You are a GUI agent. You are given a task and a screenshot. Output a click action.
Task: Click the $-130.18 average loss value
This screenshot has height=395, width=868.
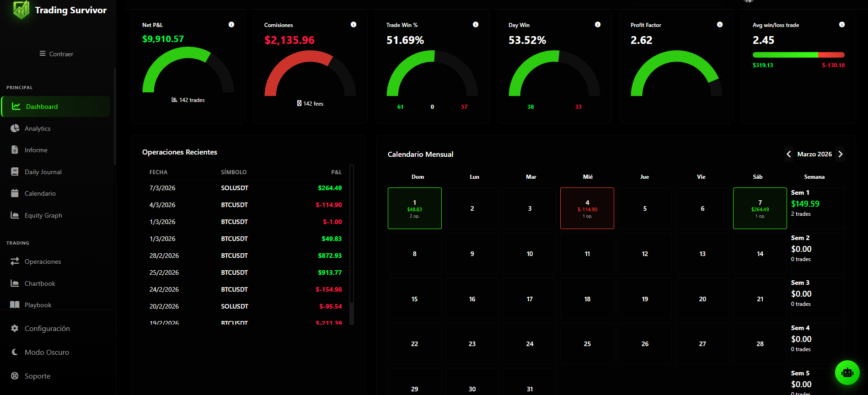pyautogui.click(x=833, y=65)
